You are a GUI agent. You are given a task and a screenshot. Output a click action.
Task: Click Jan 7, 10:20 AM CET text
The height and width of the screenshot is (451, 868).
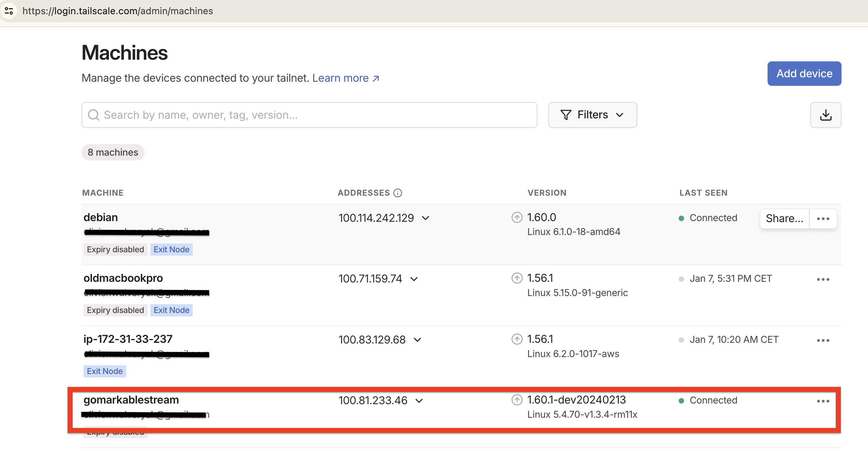click(x=734, y=340)
